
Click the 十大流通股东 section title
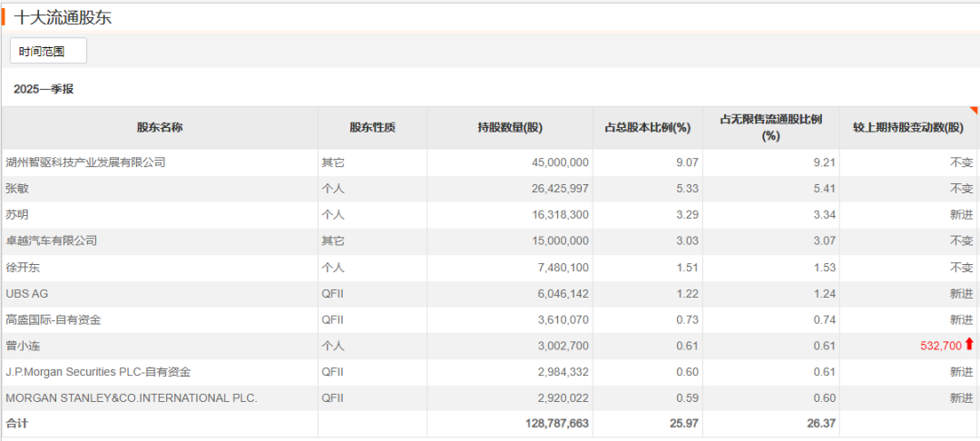64,17
